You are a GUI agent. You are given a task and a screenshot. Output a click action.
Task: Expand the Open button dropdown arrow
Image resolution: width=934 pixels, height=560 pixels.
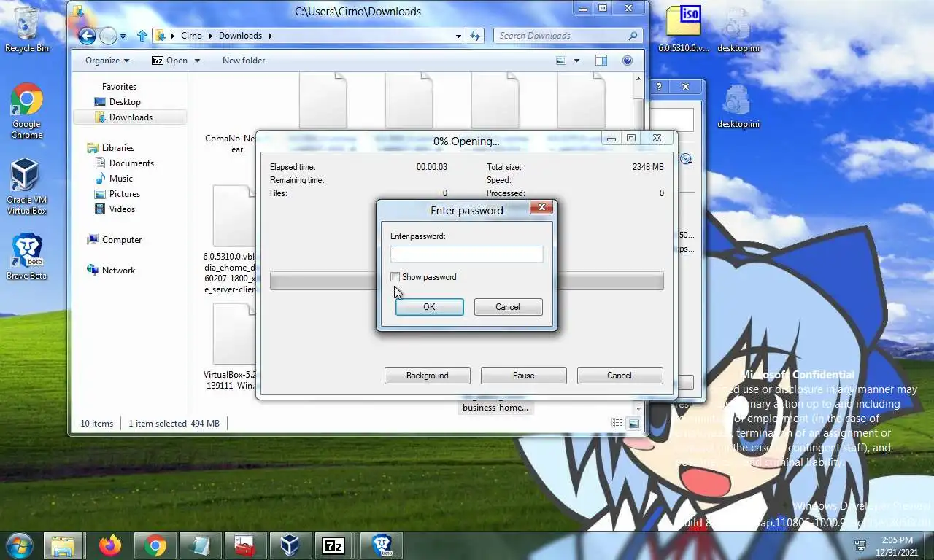click(x=197, y=61)
